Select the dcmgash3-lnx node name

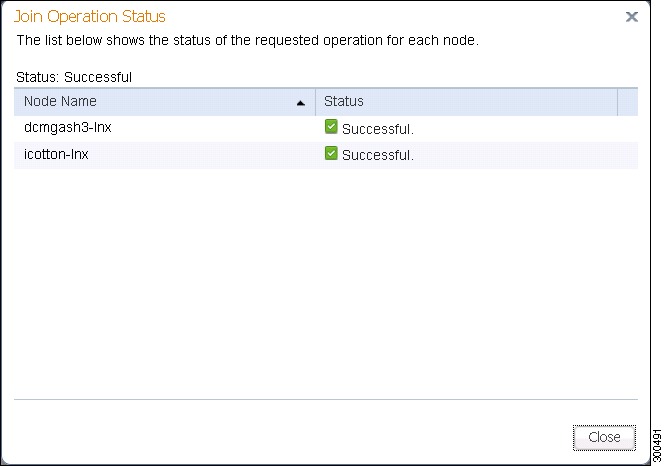(68, 128)
